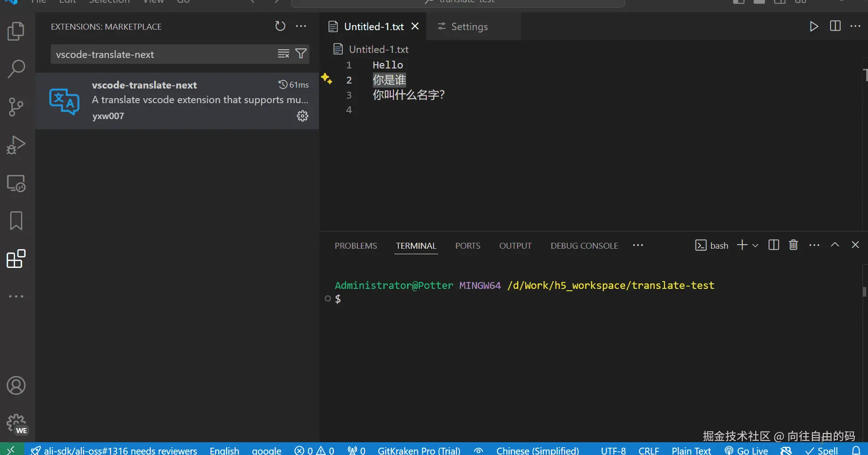The width and height of the screenshot is (868, 455).
Task: Refresh the extensions marketplace list
Action: point(280,26)
